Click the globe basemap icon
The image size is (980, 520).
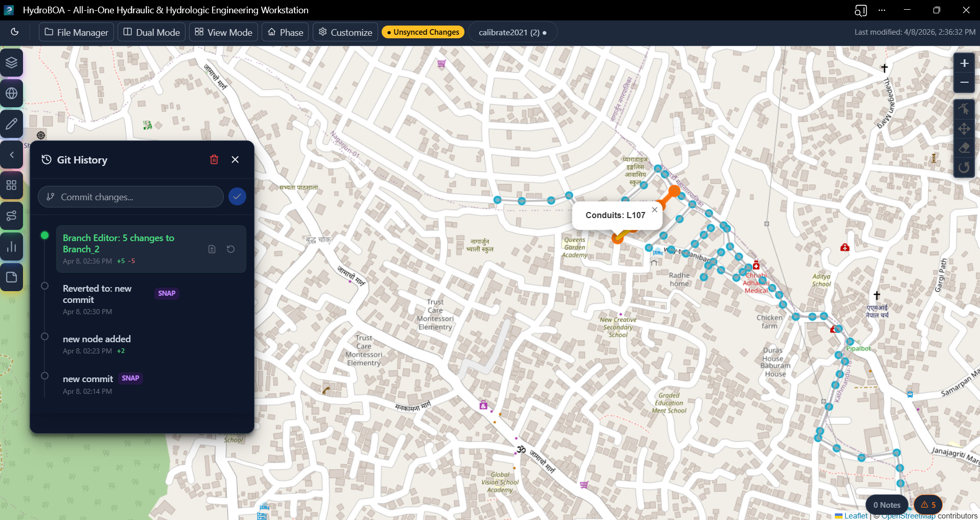[x=12, y=93]
